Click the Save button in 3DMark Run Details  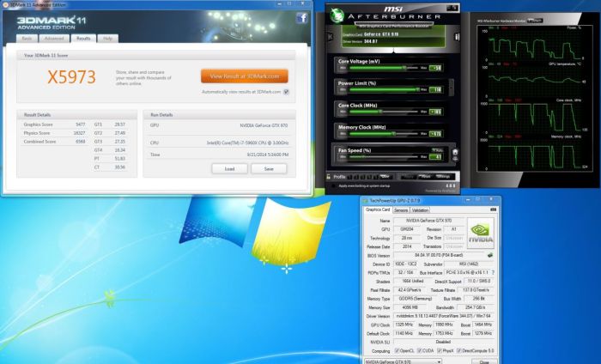(269, 168)
